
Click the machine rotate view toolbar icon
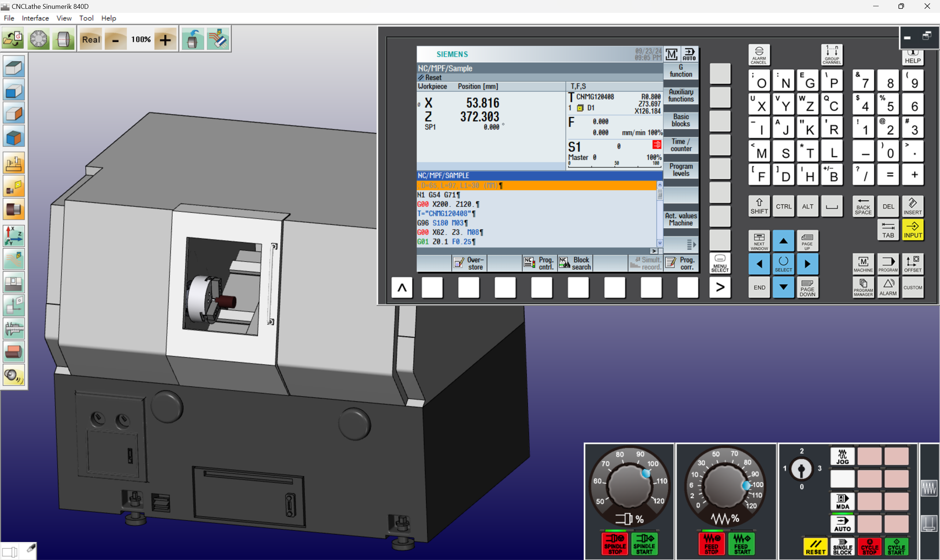click(x=192, y=39)
